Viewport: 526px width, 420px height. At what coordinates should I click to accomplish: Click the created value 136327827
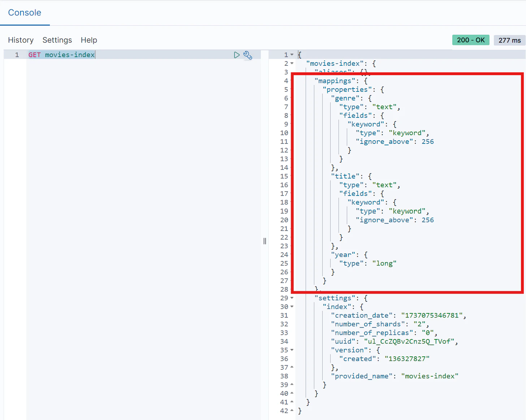[407, 359]
